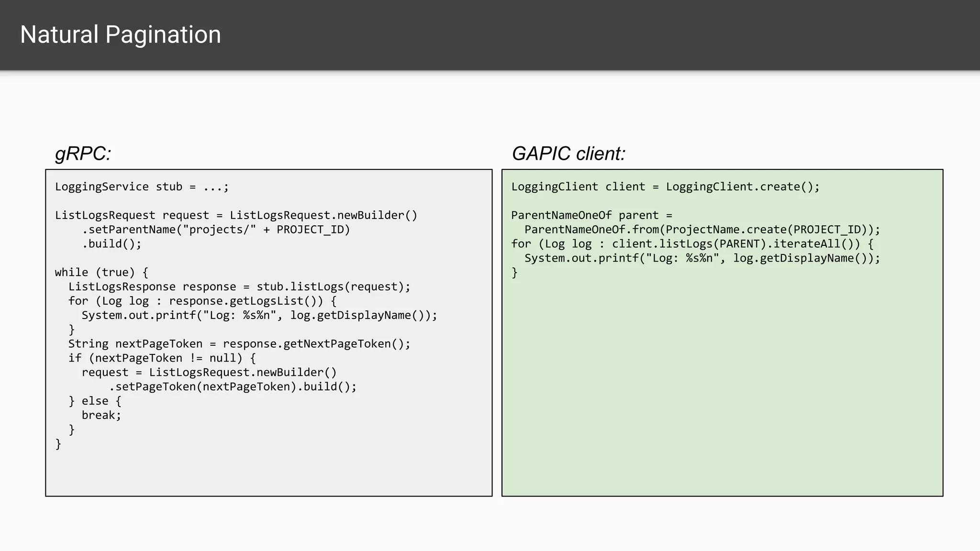Image resolution: width=980 pixels, height=551 pixels.
Task: Click the while (true) line
Action: coord(101,273)
